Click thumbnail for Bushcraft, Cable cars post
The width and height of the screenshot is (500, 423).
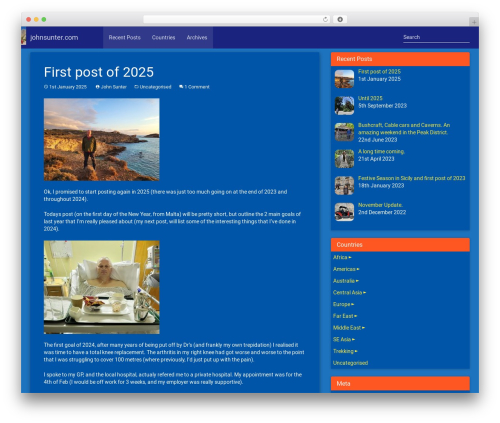[x=344, y=132]
